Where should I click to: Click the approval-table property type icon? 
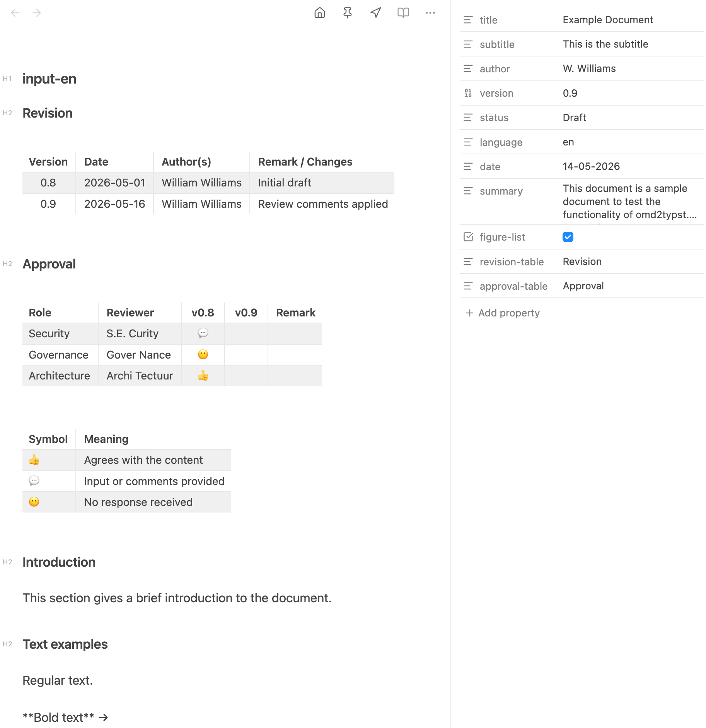[x=468, y=286]
